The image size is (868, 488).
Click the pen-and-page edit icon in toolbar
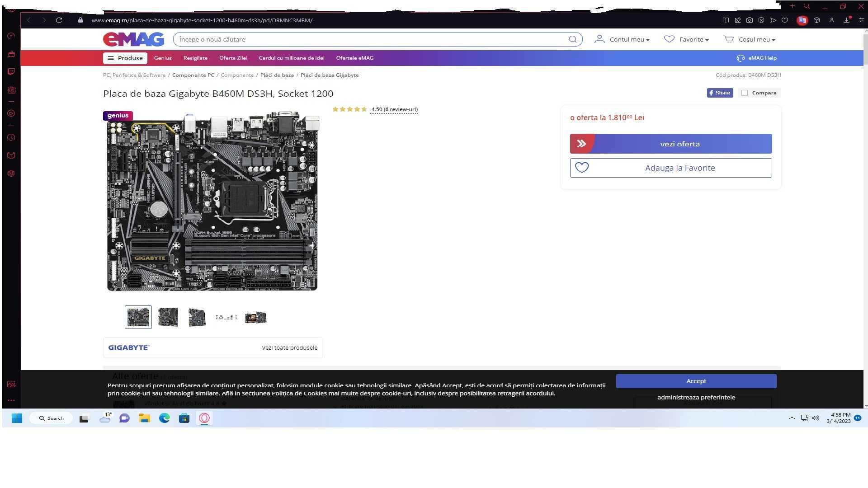pos(738,20)
